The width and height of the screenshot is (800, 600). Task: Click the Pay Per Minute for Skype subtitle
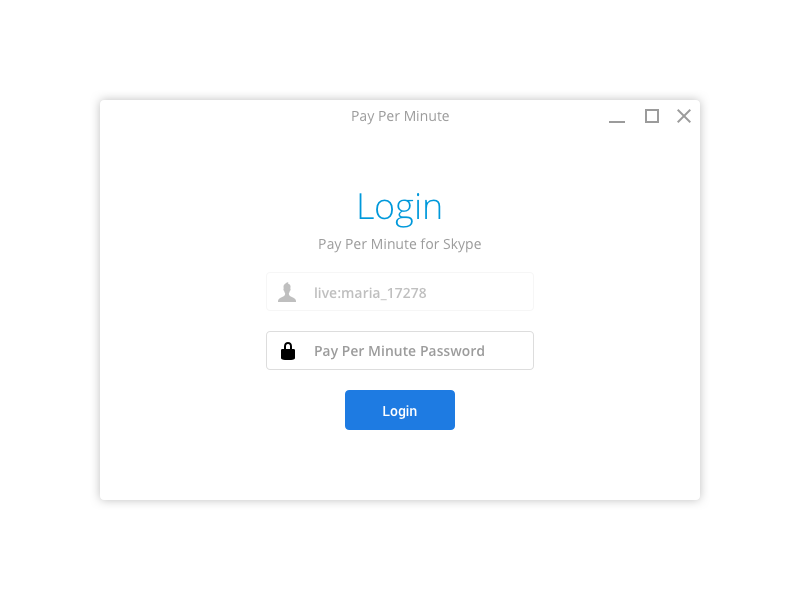[399, 244]
